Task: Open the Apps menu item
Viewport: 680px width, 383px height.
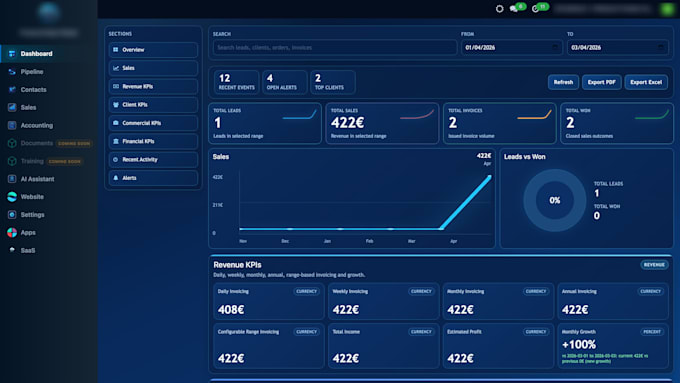Action: click(49, 232)
